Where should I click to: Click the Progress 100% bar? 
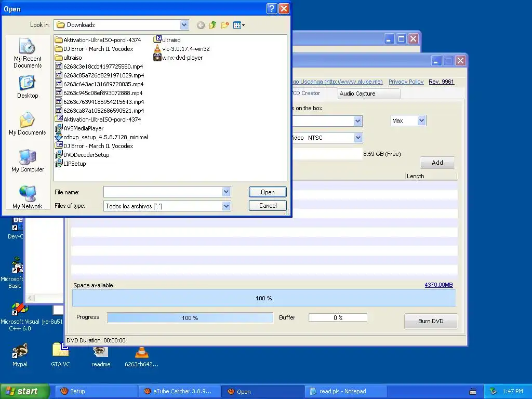pos(190,318)
